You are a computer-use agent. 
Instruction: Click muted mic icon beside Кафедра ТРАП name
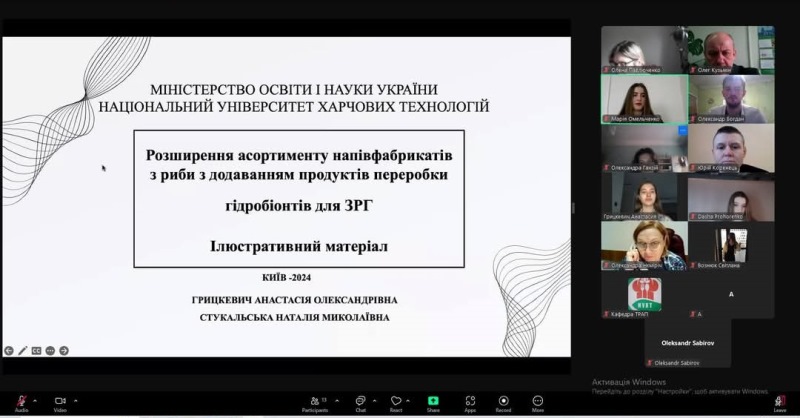tap(606, 314)
